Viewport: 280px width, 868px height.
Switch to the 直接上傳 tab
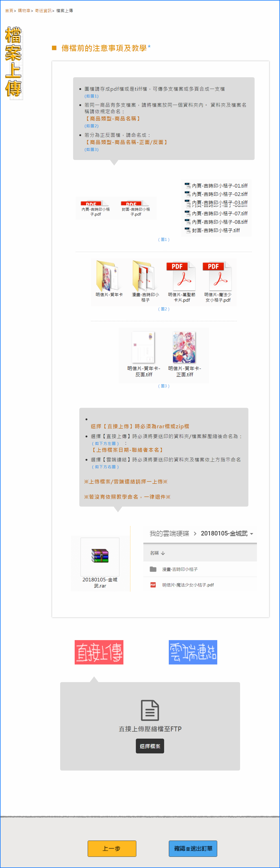[x=99, y=652]
